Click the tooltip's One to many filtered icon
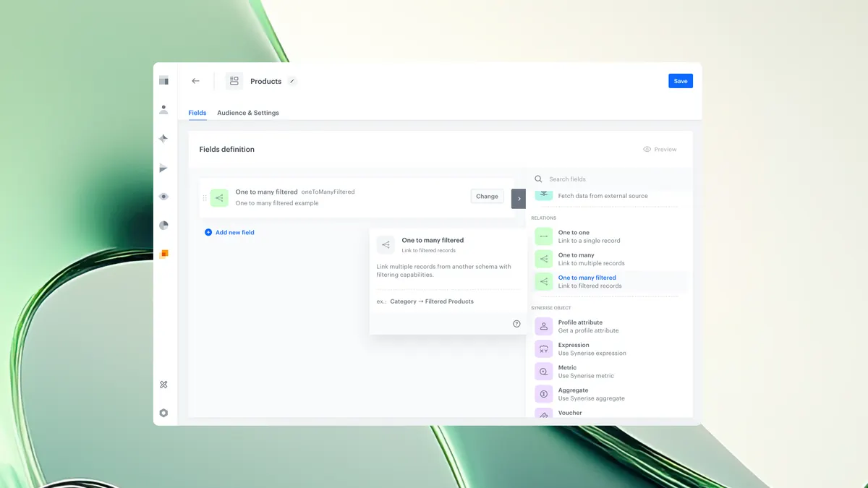The image size is (868, 488). click(386, 244)
